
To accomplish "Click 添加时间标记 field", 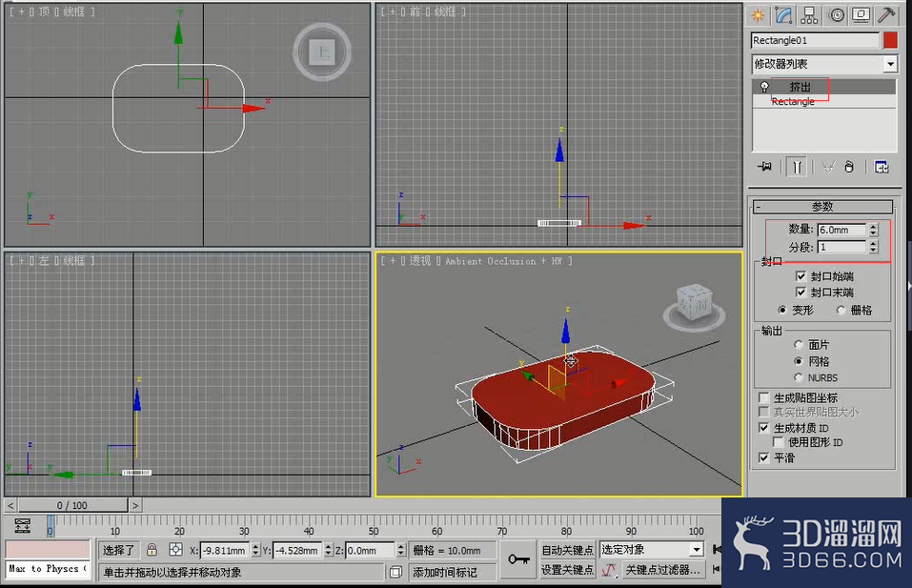I will (453, 573).
